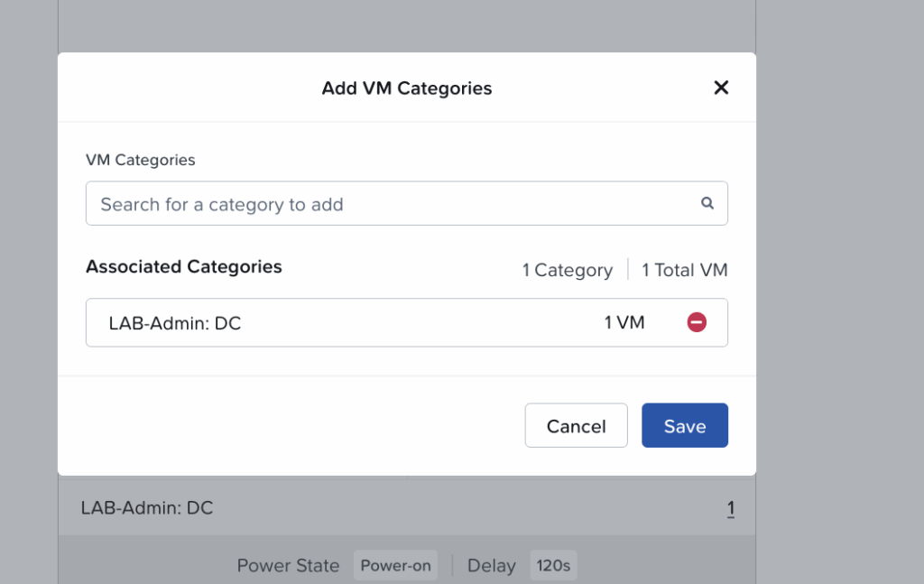Click the magnifying glass in the category search bar
Image resolution: width=924 pixels, height=584 pixels.
tap(707, 203)
